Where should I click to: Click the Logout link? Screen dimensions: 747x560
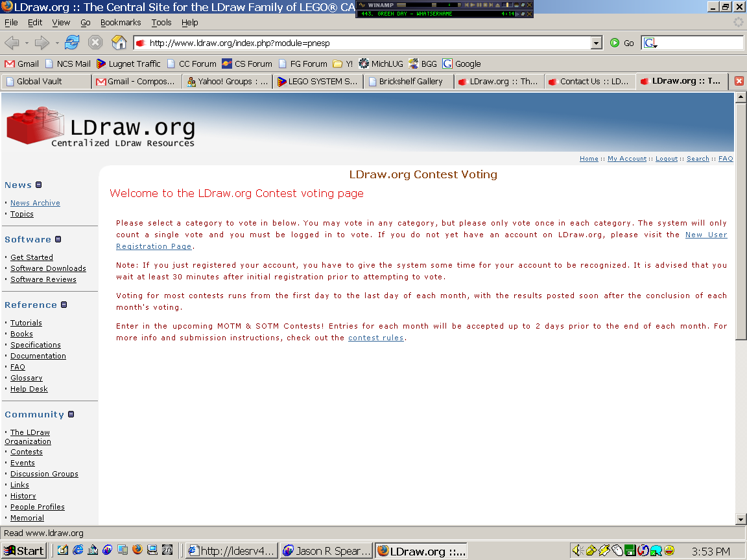point(667,159)
